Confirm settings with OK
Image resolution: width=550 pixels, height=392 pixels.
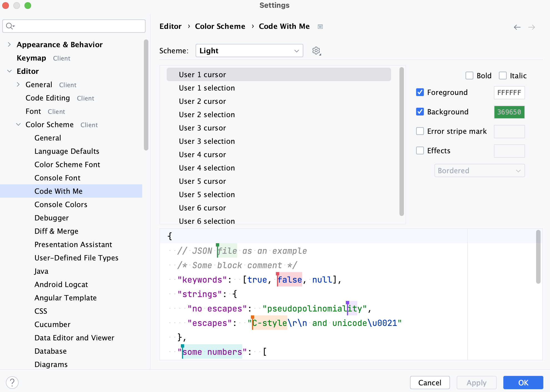point(523,383)
